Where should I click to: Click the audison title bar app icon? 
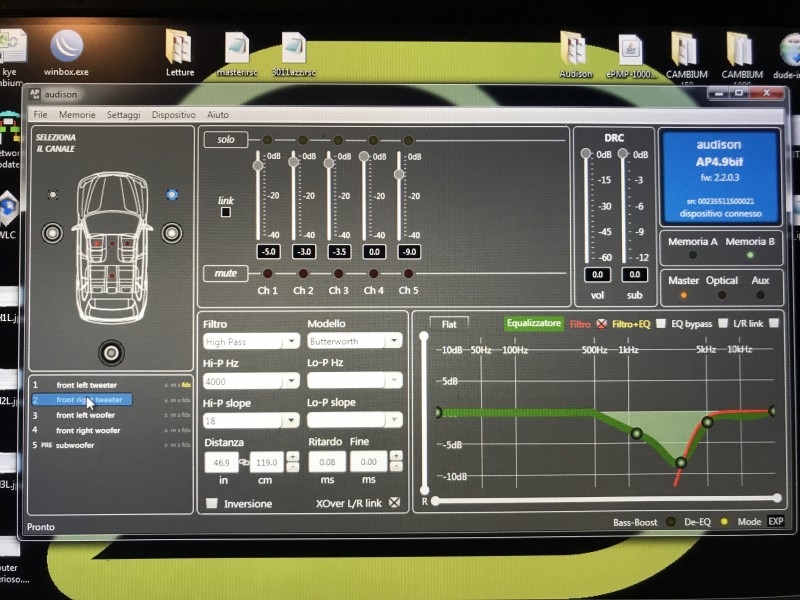click(x=35, y=94)
